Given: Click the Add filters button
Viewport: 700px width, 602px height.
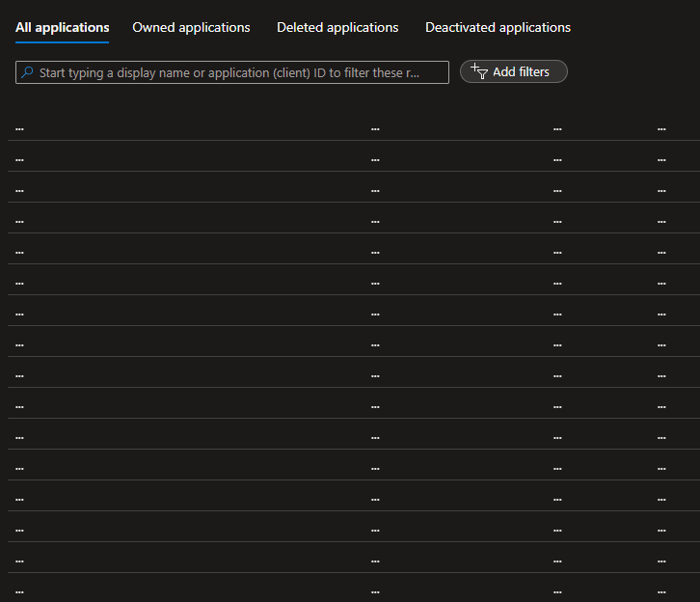Looking at the screenshot, I should pos(513,71).
